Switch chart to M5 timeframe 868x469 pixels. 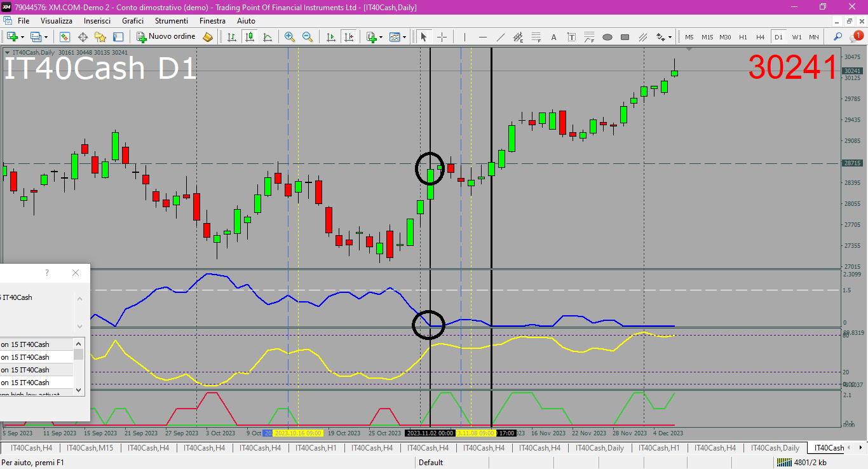pyautogui.click(x=689, y=37)
